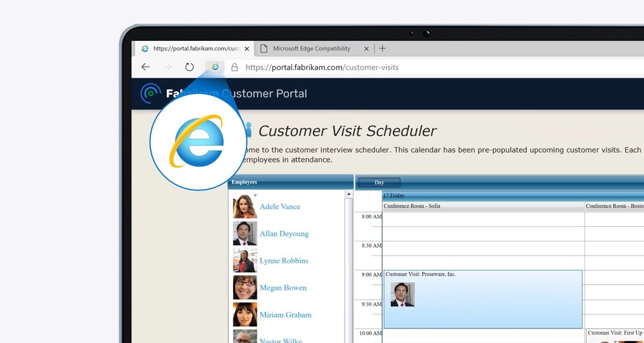Click Allan Deyoung's photo thumbnail
Viewport: 644px width, 343px height.
(x=245, y=234)
